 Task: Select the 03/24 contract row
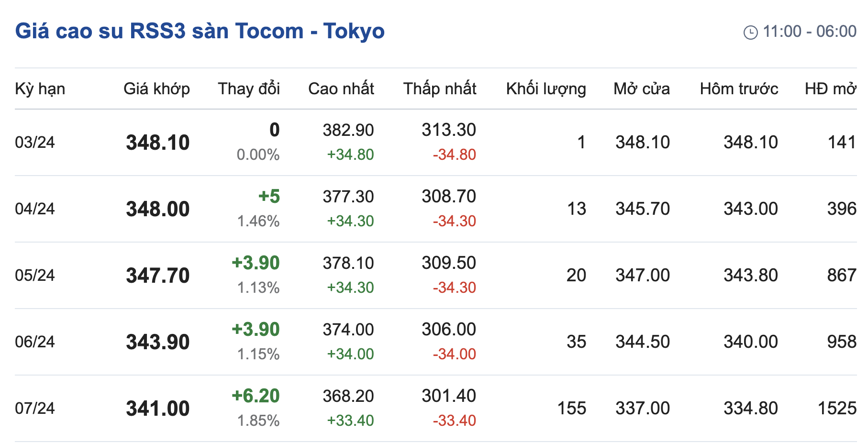35,143
